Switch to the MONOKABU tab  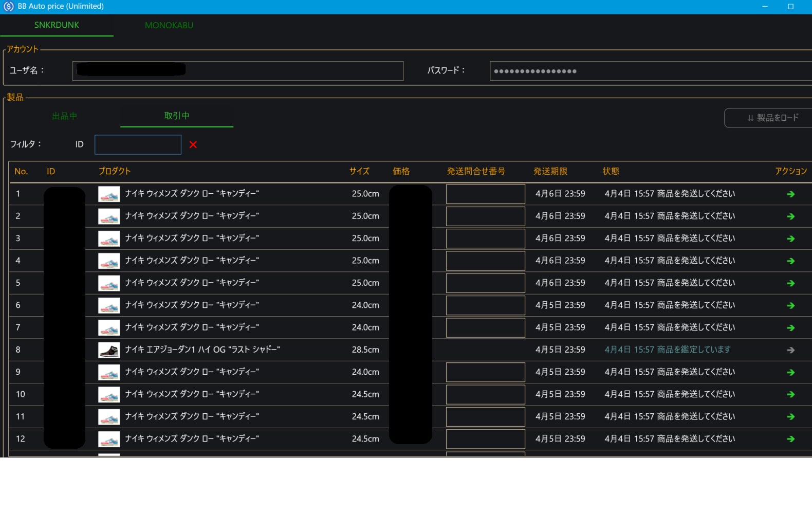coord(169,25)
